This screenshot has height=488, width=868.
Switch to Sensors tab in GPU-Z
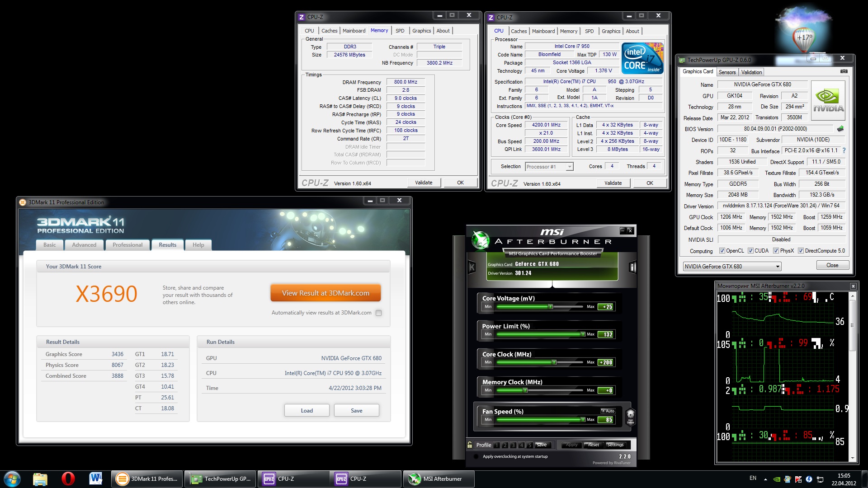click(727, 72)
